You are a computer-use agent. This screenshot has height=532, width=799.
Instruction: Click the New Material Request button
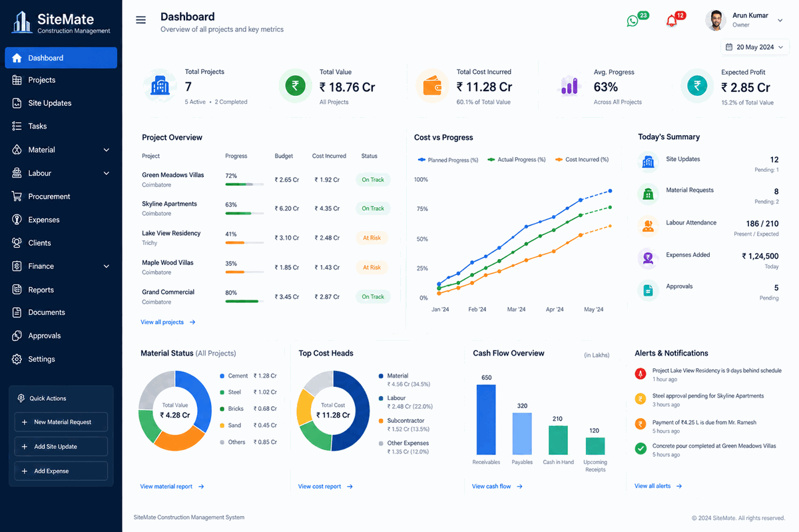[x=61, y=422]
